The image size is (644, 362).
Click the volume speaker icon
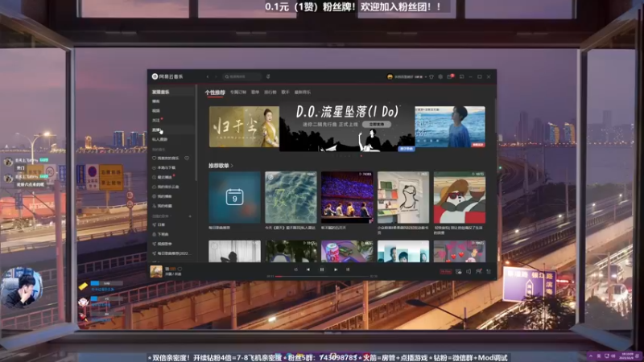(469, 272)
